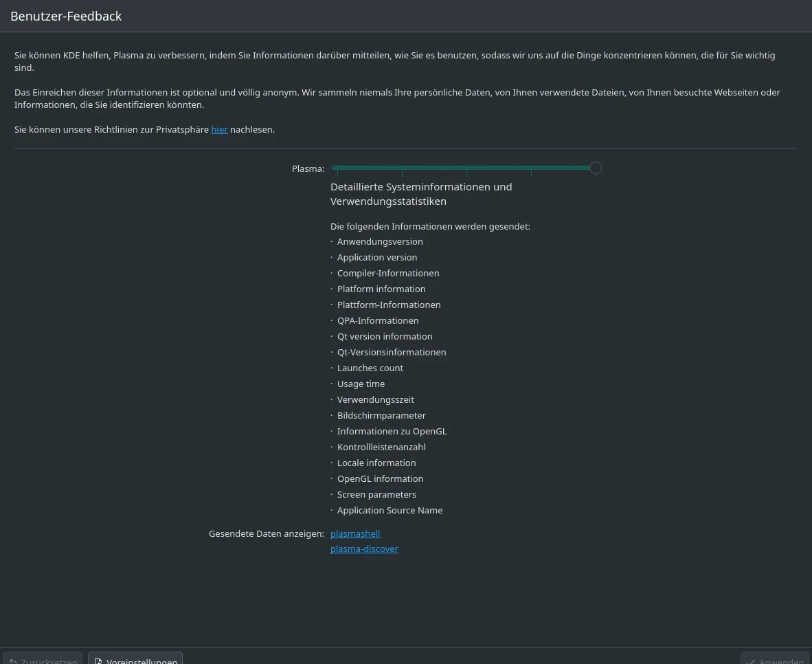Screen dimensions: 812x664
Task: Set Plasma slider to the second tick
Action: point(402,168)
